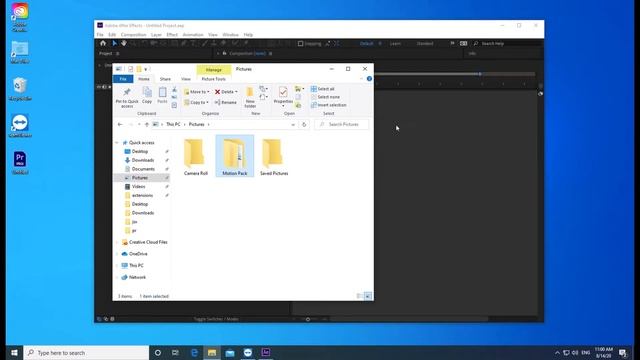Click the Explorer forward arrow
The image size is (640, 360).
(131, 124)
